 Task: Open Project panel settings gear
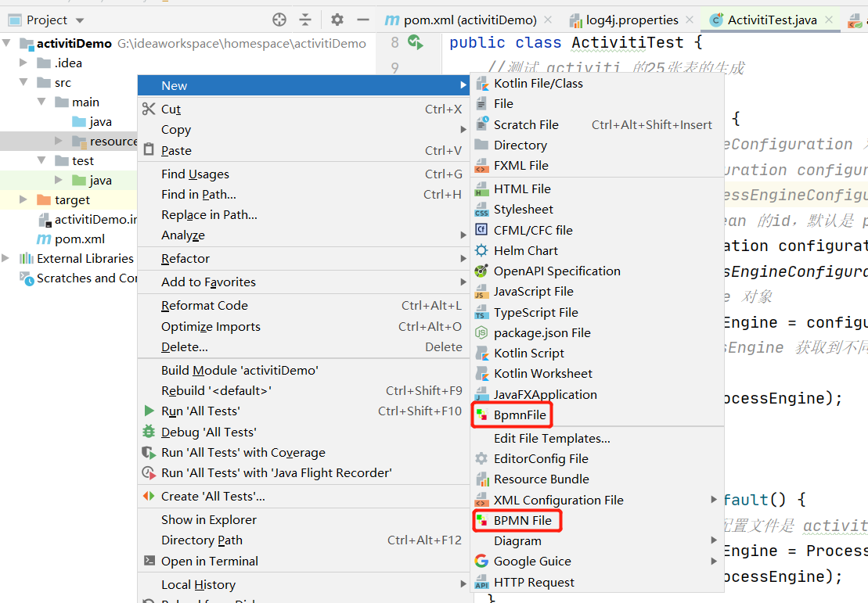click(x=337, y=20)
